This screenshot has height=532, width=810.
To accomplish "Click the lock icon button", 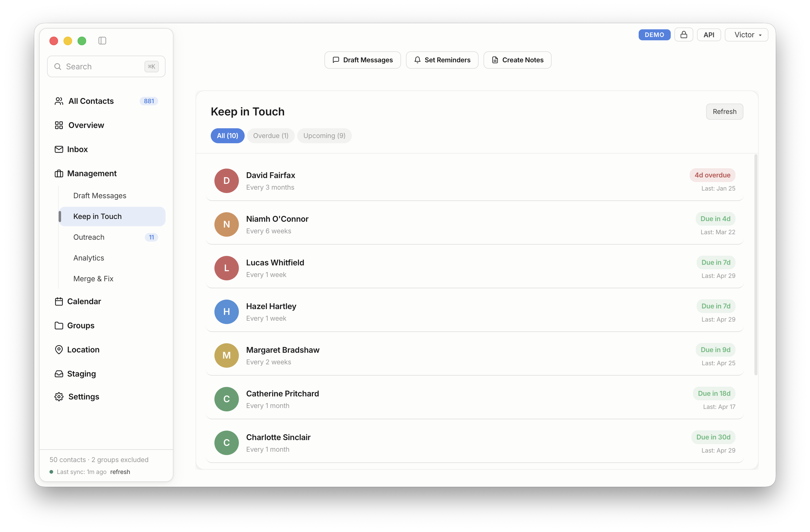I will coord(683,35).
